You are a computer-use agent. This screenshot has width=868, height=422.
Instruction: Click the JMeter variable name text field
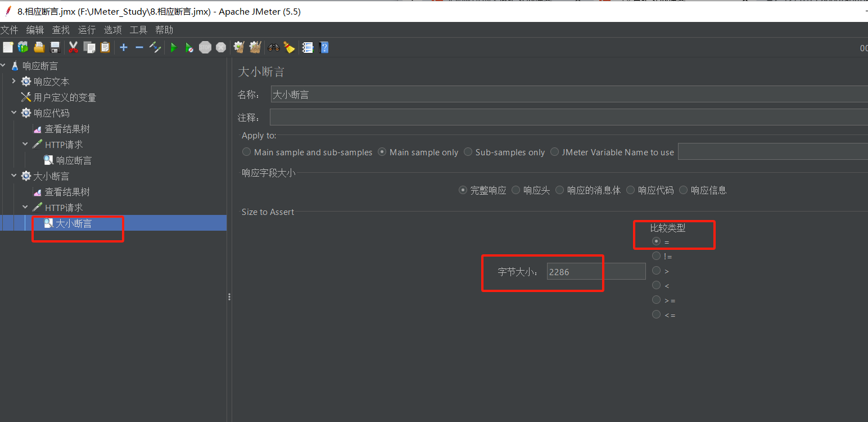point(773,152)
